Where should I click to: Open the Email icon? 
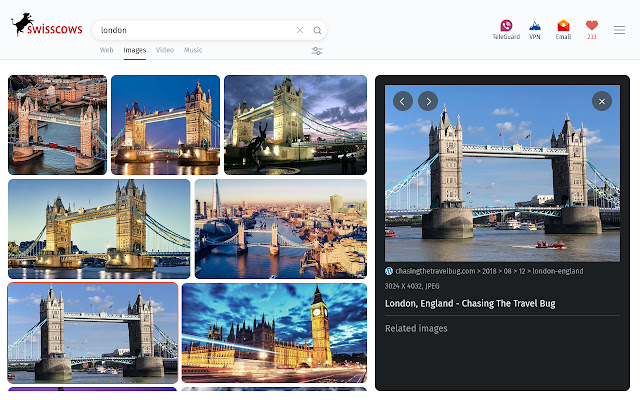[563, 30]
